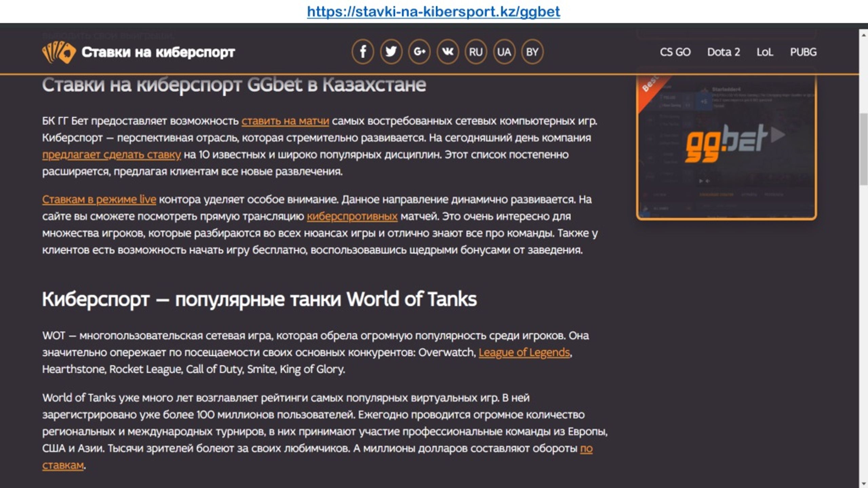Open the Google Plus social icon
Image resolution: width=868 pixels, height=488 pixels.
pyautogui.click(x=419, y=52)
